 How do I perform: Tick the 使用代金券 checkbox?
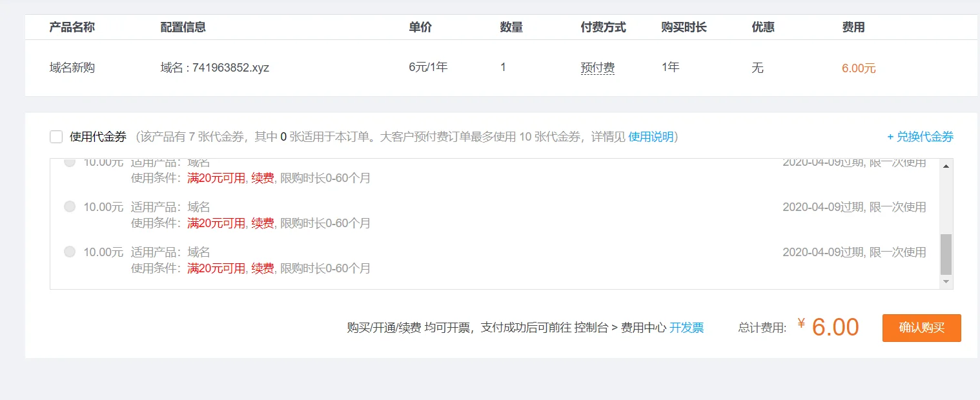pyautogui.click(x=56, y=137)
